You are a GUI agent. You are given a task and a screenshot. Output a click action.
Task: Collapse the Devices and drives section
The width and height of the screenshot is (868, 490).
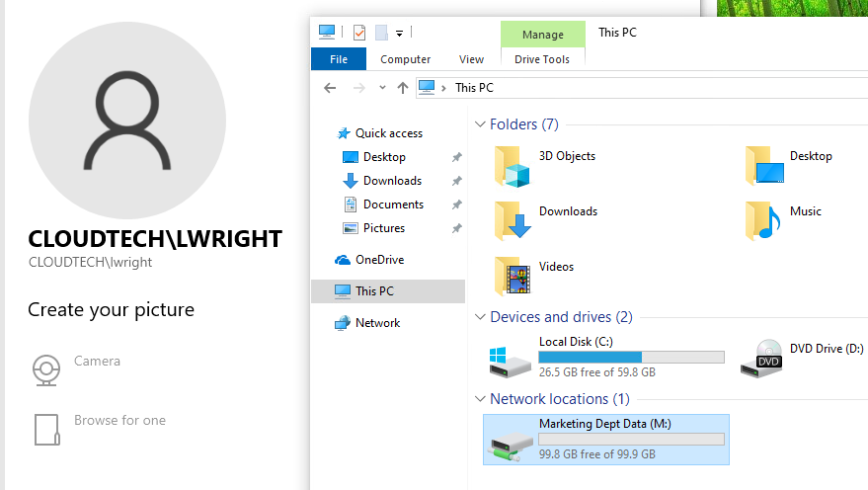480,317
